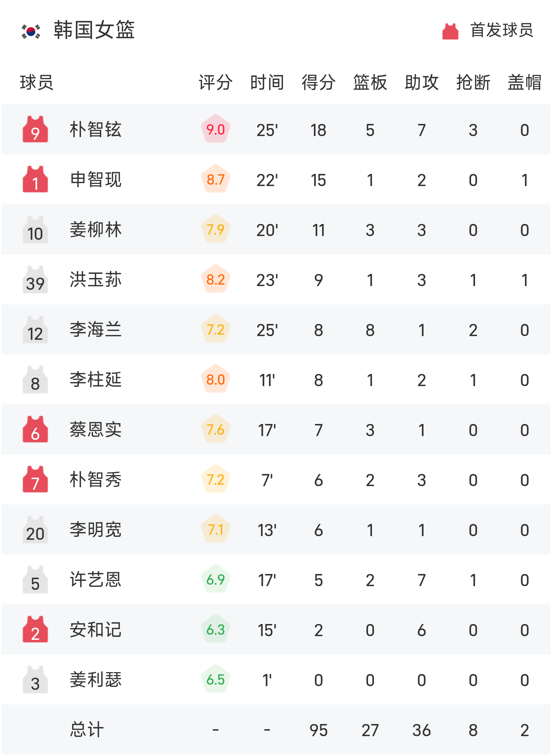Click the gray number 20 jersey
Viewport: 552px width, 756px height.
pos(35,530)
